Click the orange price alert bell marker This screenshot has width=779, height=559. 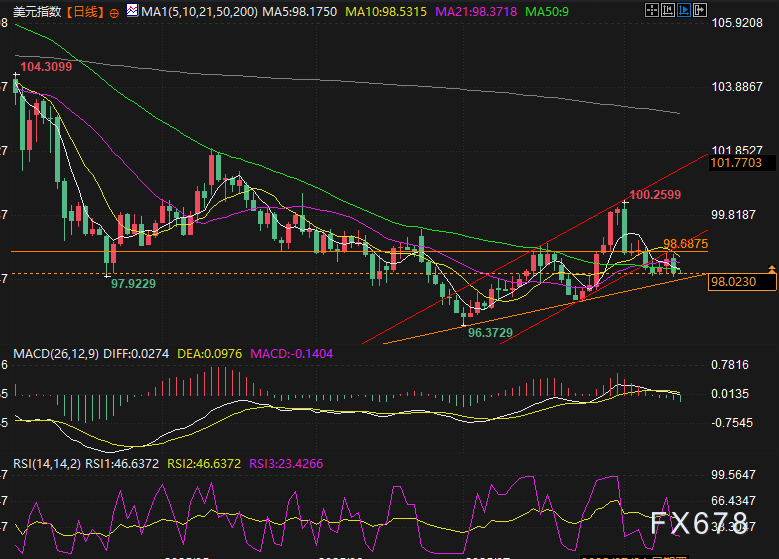(771, 269)
